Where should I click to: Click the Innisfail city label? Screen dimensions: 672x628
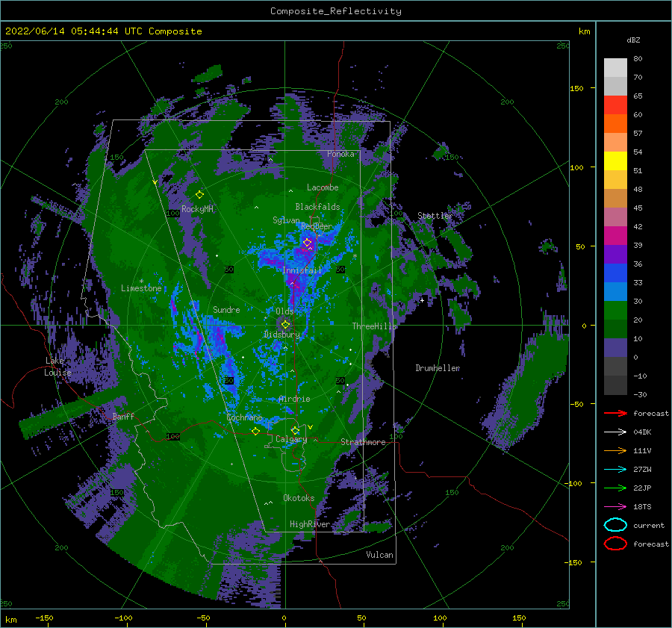pos(302,270)
